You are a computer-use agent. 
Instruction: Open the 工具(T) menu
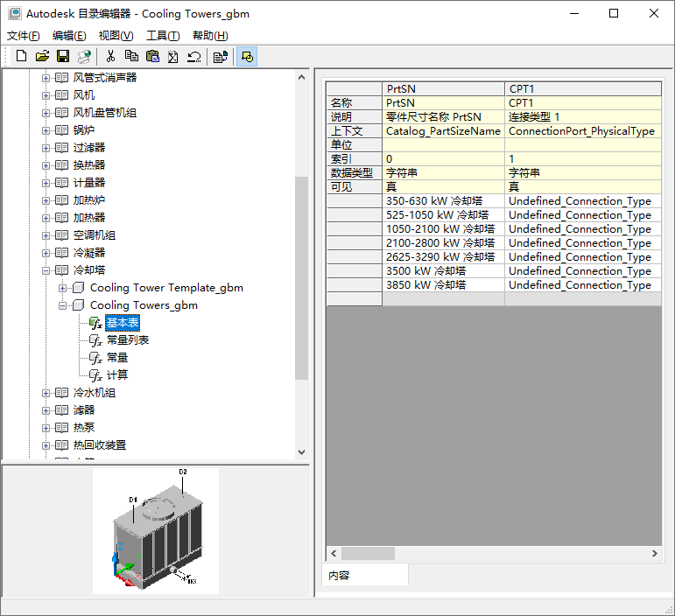tap(163, 36)
